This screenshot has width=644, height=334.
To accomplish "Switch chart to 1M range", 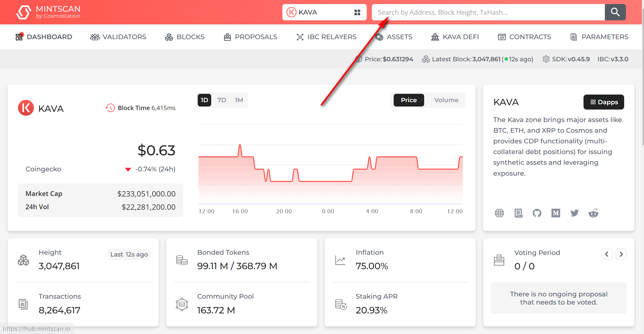I will coord(239,100).
